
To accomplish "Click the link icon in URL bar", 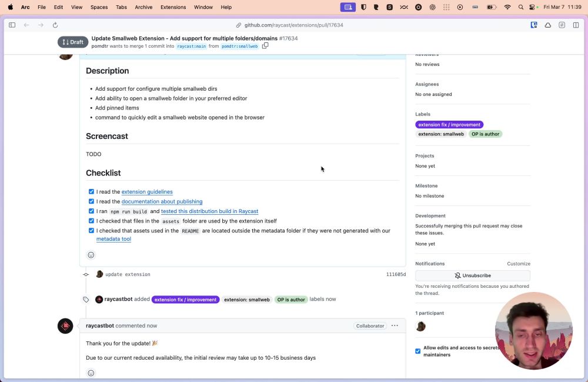I will click(x=239, y=25).
